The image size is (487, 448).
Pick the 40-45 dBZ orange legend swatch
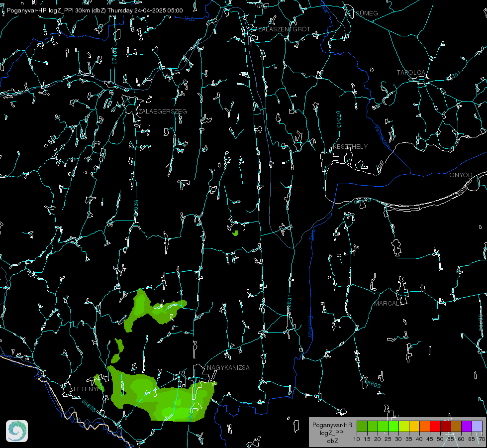click(425, 426)
